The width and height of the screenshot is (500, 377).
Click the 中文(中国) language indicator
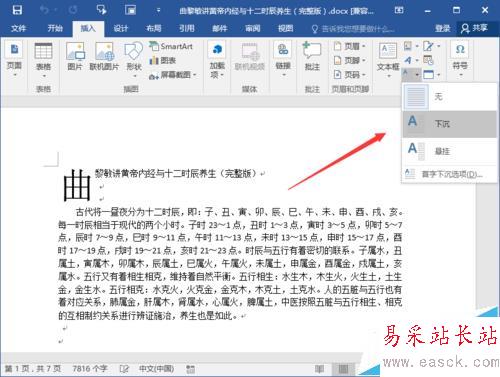(x=156, y=369)
